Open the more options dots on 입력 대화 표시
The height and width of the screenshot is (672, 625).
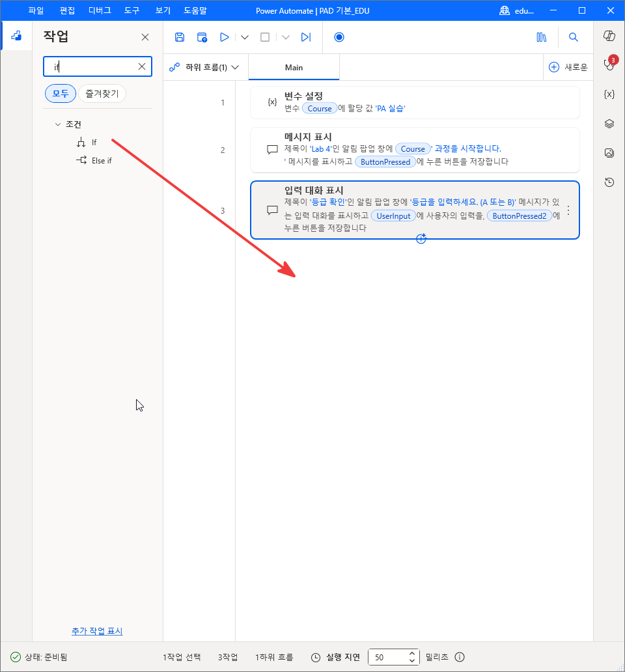(x=568, y=210)
